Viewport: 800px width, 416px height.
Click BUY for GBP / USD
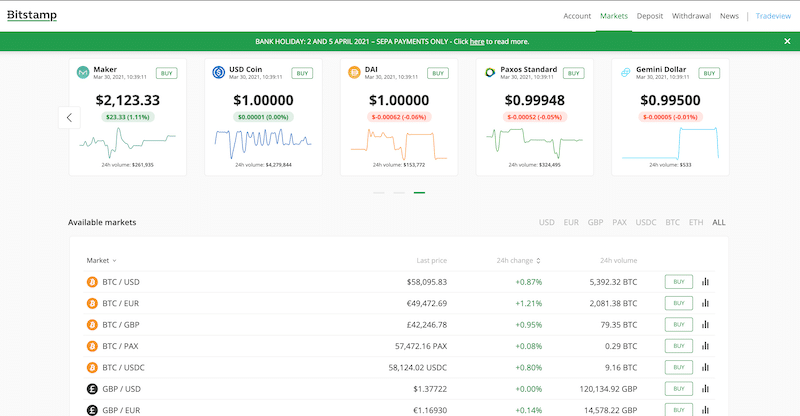point(679,389)
